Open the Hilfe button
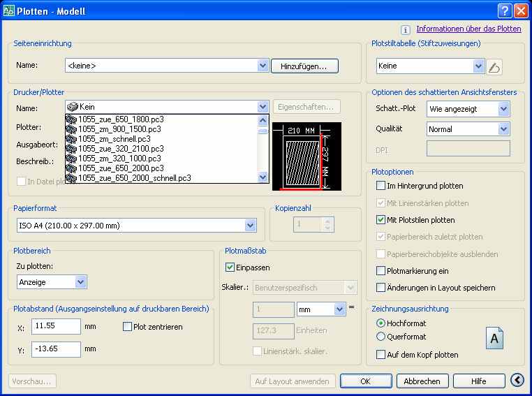Screen dimensions: 532x396 click(479, 381)
